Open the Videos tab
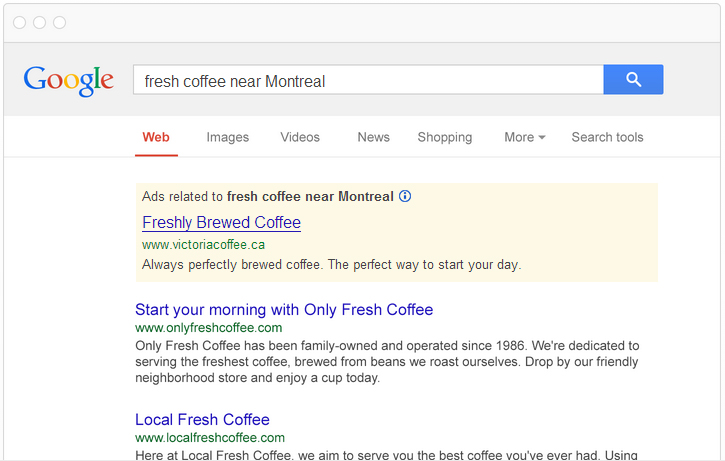Screen dimensions: 725x461 click(x=300, y=137)
